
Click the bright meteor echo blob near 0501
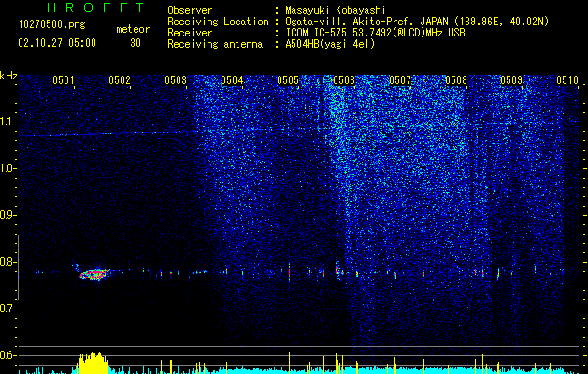[x=94, y=274]
